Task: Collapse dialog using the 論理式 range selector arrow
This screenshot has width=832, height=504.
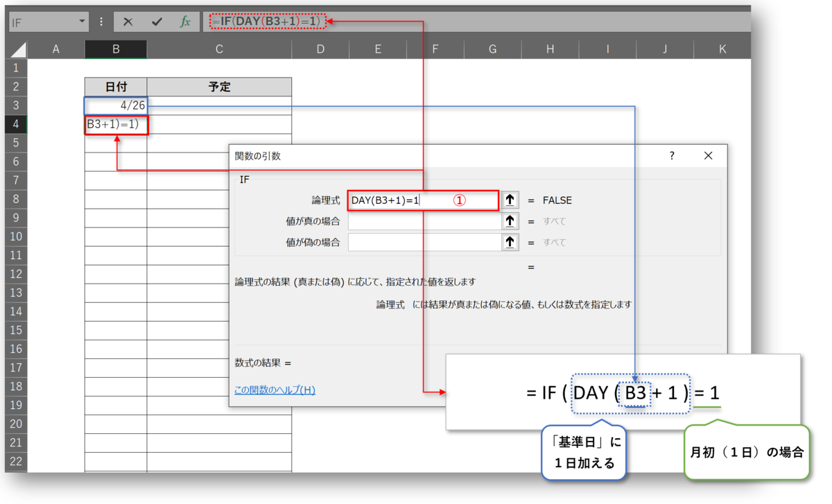Action: (510, 200)
